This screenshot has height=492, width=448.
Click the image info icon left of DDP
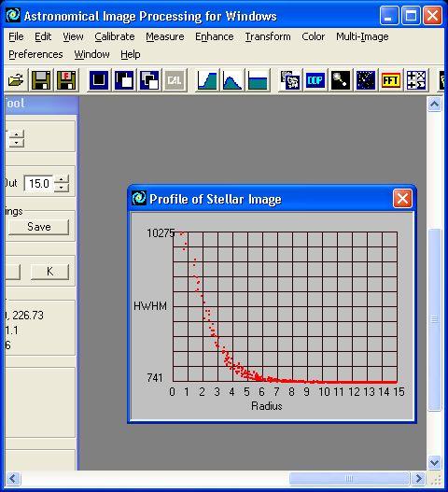point(290,80)
